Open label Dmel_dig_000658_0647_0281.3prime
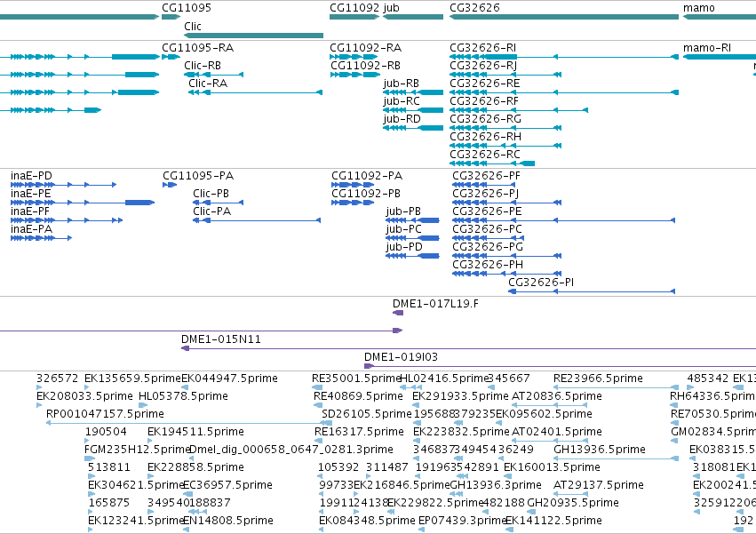 (x=291, y=450)
